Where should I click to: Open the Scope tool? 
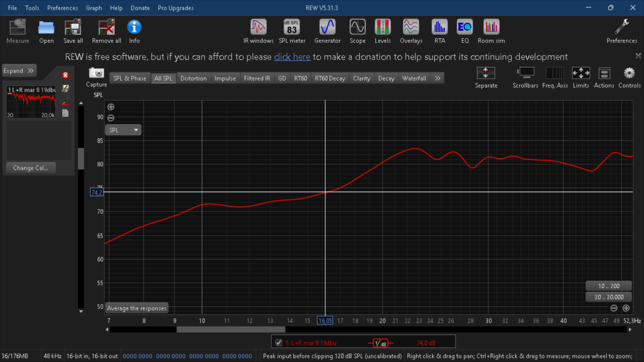click(358, 31)
